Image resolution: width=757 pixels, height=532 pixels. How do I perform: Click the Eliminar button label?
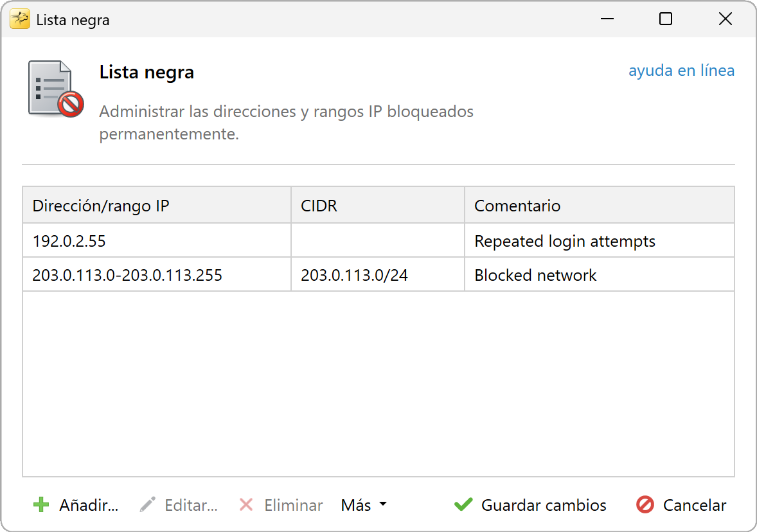[294, 505]
